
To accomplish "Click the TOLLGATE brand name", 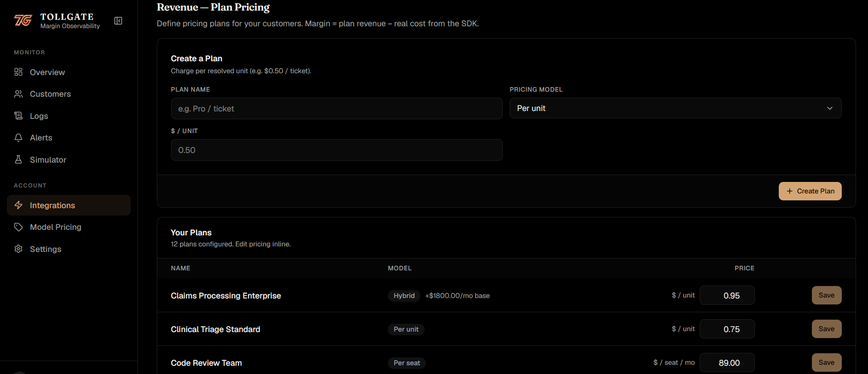I will pos(67,17).
